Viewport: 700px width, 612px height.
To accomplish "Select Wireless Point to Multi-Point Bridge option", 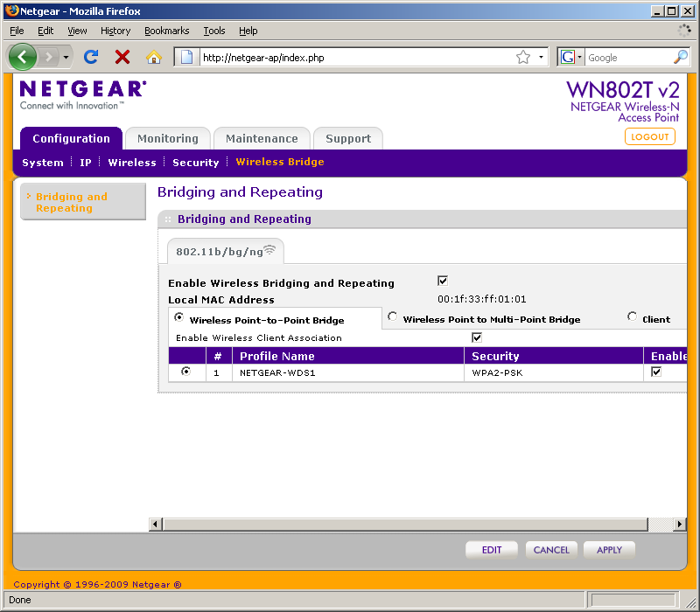I will click(392, 316).
